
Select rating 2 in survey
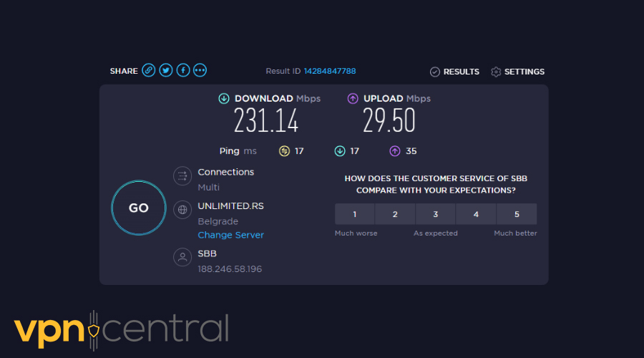coord(395,214)
